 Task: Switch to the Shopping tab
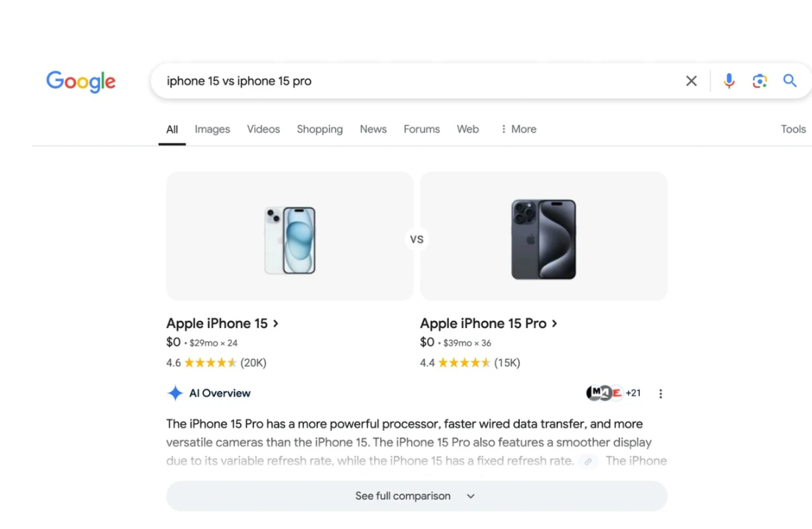[x=319, y=129]
